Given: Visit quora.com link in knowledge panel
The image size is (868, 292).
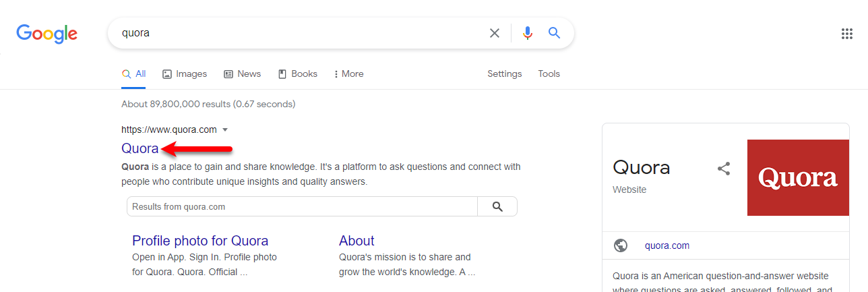Looking at the screenshot, I should click(x=667, y=245).
